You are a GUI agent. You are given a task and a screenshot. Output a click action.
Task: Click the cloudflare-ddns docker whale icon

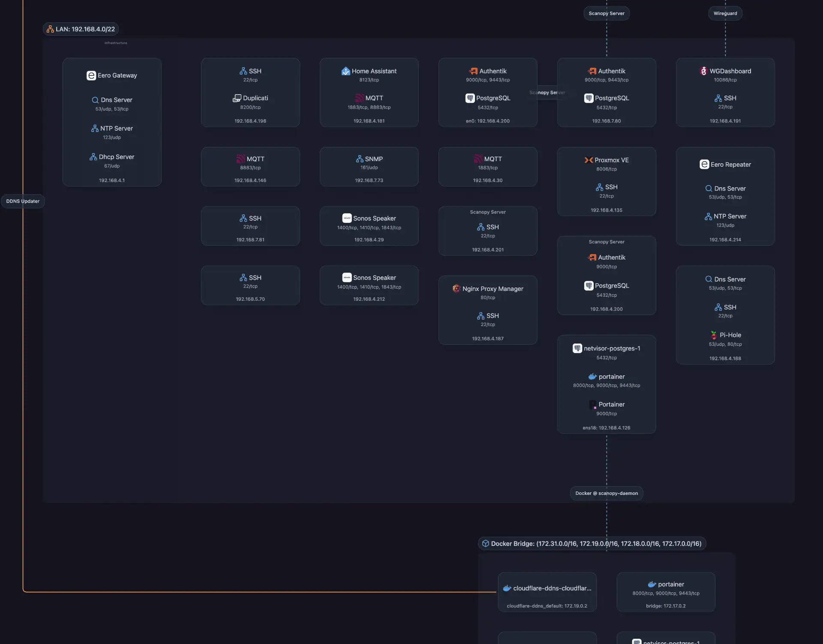pyautogui.click(x=507, y=588)
